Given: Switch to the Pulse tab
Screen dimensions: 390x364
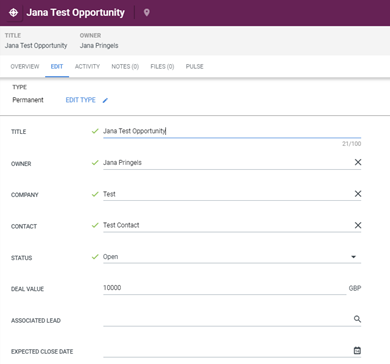Looking at the screenshot, I should (x=195, y=67).
